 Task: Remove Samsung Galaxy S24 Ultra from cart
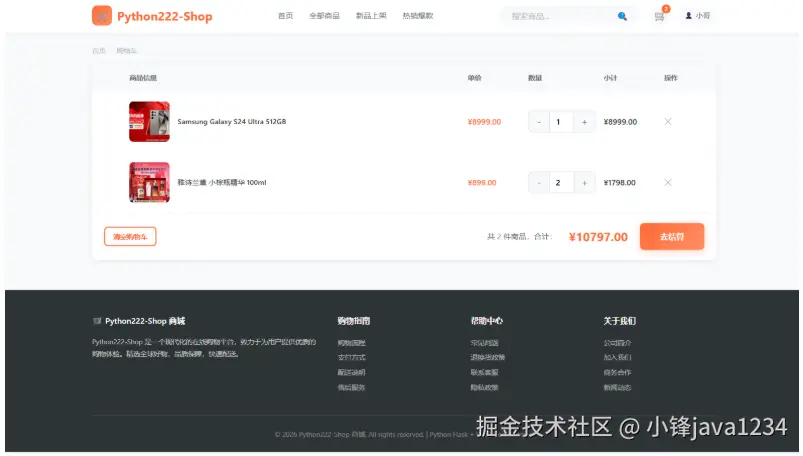pyautogui.click(x=668, y=121)
